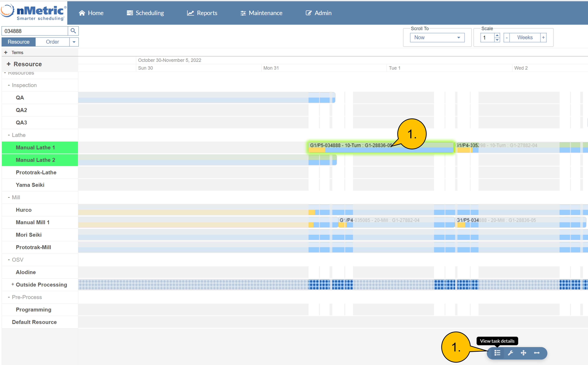Click the four-way move arrows icon

click(523, 353)
